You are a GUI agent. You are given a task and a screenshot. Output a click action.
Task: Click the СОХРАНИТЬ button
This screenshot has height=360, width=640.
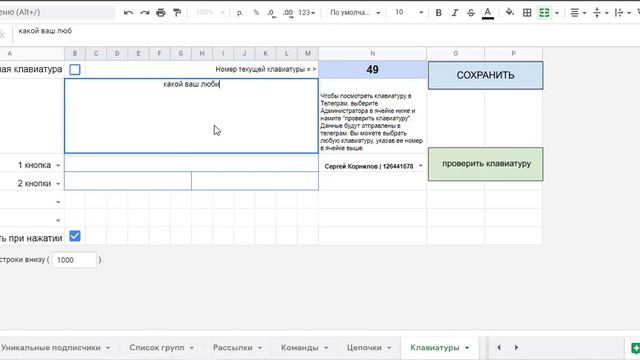485,76
